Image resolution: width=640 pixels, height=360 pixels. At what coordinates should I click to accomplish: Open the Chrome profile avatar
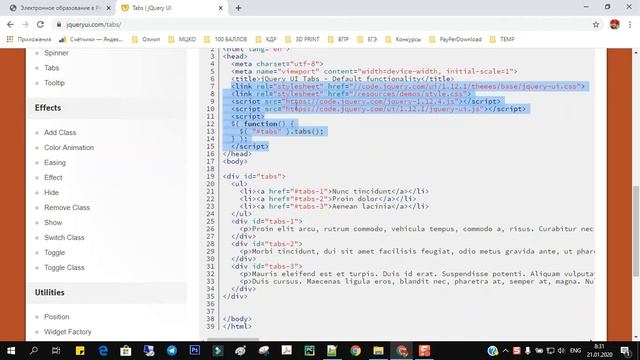[x=614, y=24]
